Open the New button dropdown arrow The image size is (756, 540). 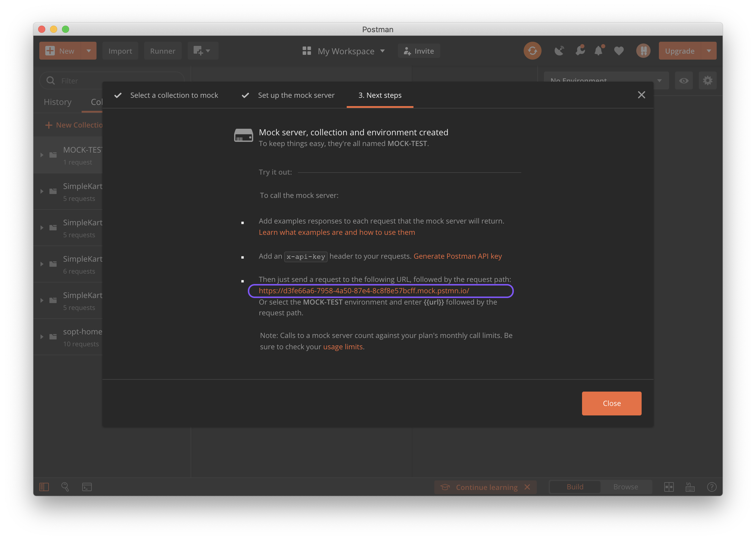click(x=88, y=51)
